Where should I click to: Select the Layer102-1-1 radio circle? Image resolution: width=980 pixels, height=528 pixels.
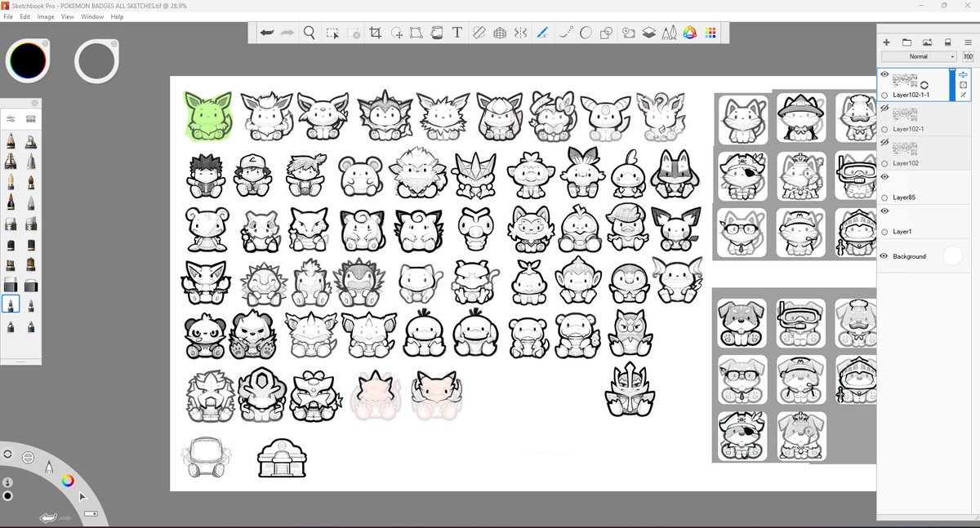884,95
